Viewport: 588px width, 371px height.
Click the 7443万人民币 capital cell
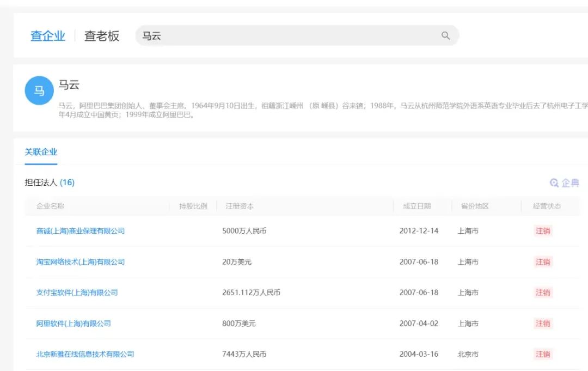click(x=244, y=354)
